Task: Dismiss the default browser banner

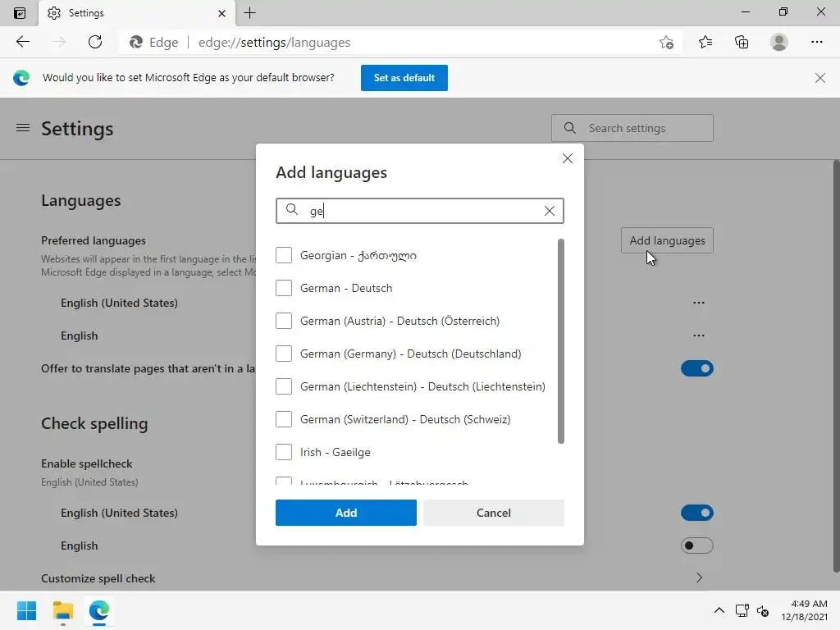Action: pos(819,78)
